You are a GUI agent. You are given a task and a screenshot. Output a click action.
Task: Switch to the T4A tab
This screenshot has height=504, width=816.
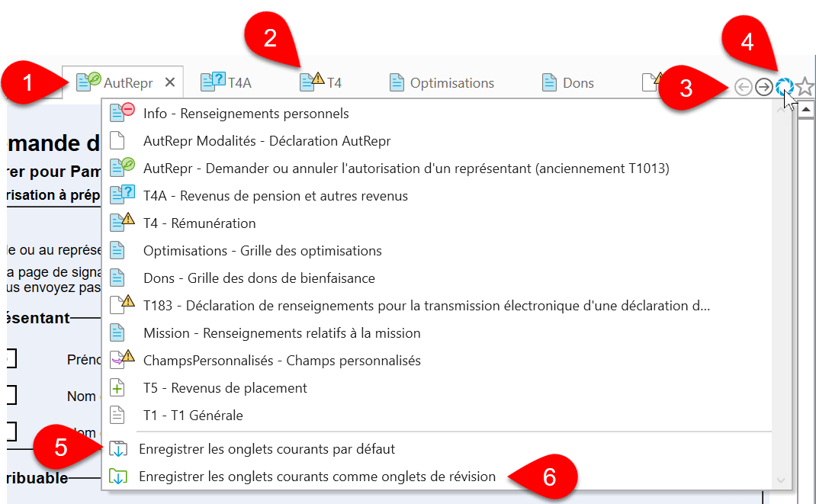pyautogui.click(x=226, y=83)
